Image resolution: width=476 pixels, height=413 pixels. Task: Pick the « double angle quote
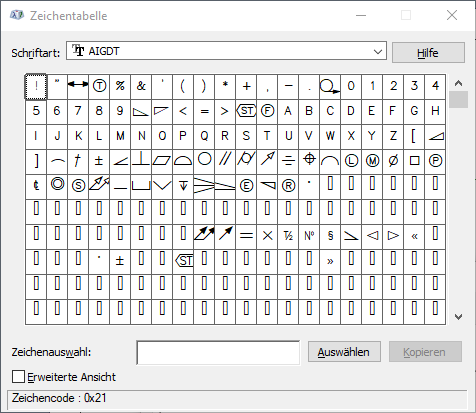pos(414,236)
